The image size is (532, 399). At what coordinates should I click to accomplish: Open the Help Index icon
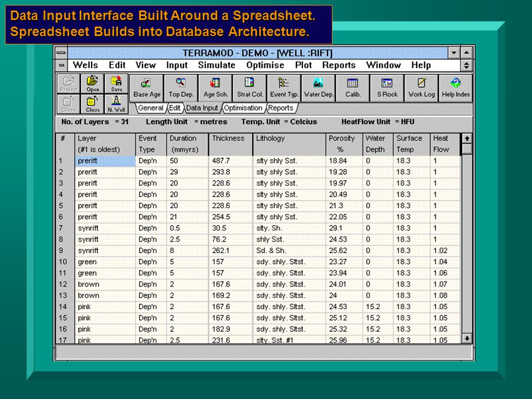click(x=456, y=88)
